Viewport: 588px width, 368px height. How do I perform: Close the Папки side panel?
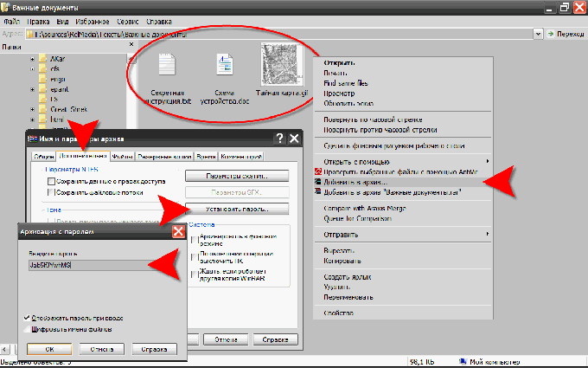pyautogui.click(x=131, y=44)
